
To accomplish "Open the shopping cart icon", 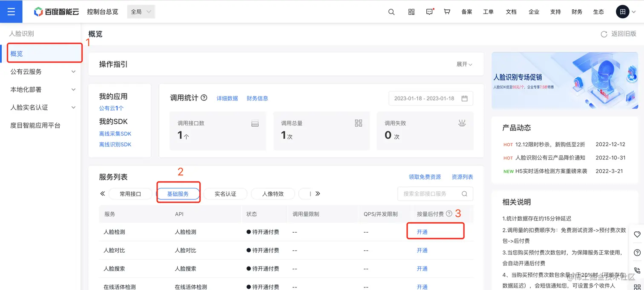I will coord(447,12).
